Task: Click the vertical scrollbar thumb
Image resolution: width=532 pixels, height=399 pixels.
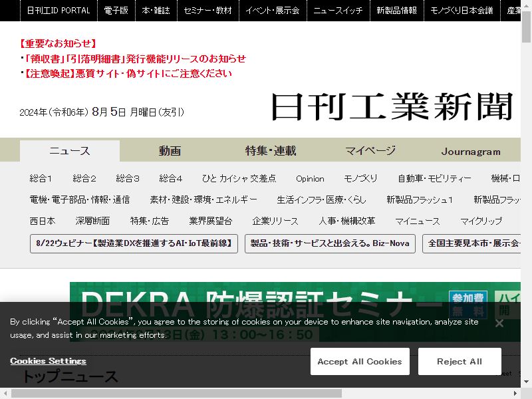Action: point(526,27)
